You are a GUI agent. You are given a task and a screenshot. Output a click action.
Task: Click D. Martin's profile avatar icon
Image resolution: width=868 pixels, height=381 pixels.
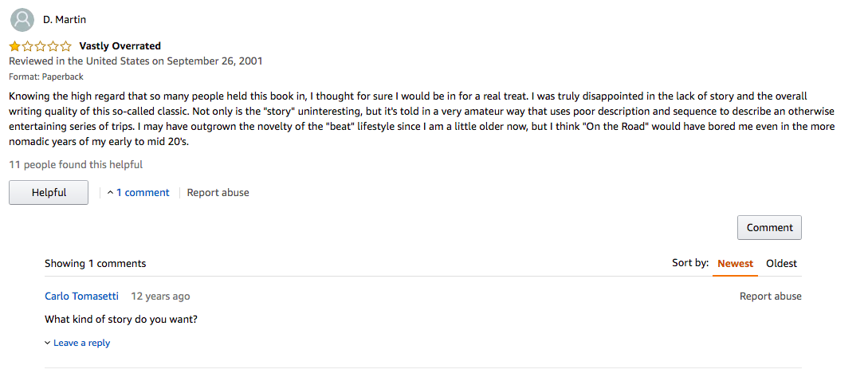[x=22, y=19]
